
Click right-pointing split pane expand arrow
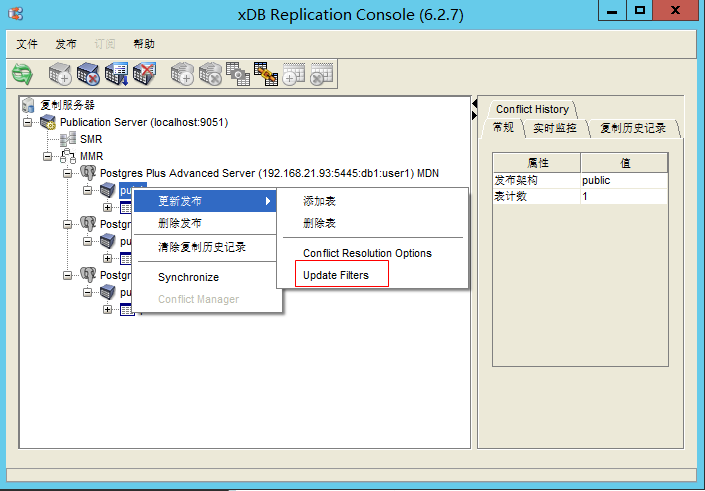tap(474, 116)
